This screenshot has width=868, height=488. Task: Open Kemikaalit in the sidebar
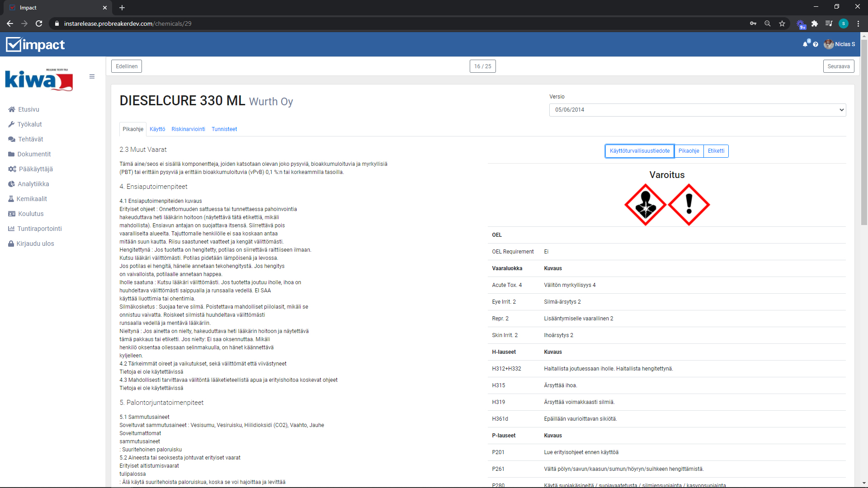pos(32,199)
